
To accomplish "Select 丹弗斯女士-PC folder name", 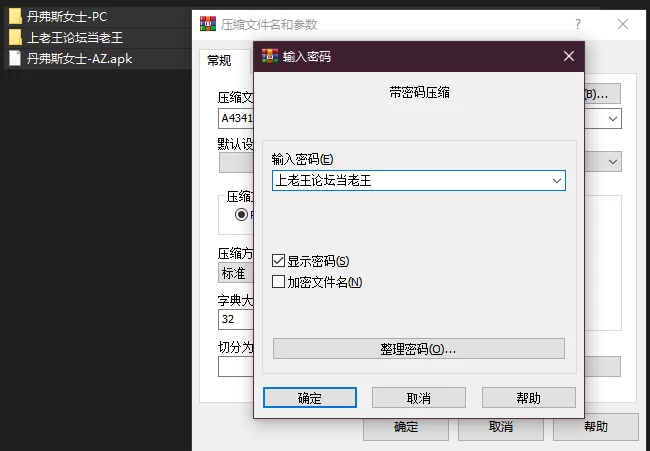I will (x=67, y=17).
